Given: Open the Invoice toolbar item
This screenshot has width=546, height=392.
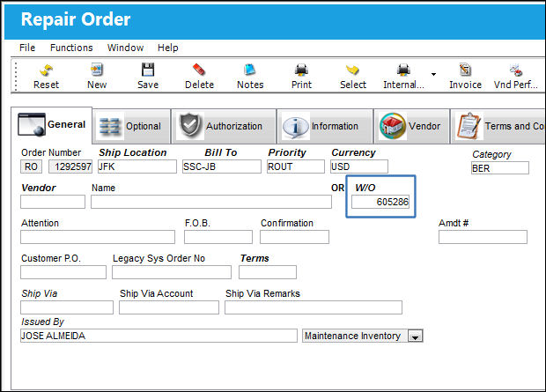Looking at the screenshot, I should click(465, 77).
